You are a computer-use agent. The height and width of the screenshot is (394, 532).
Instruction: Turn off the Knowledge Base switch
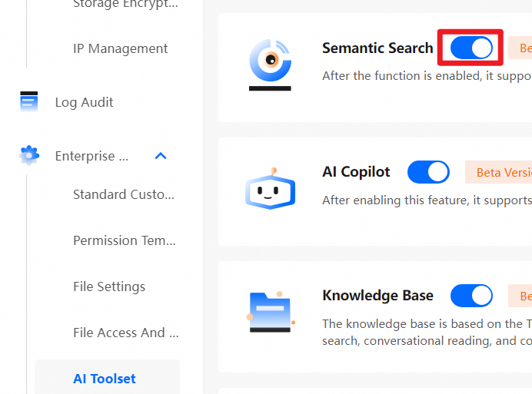(x=471, y=296)
